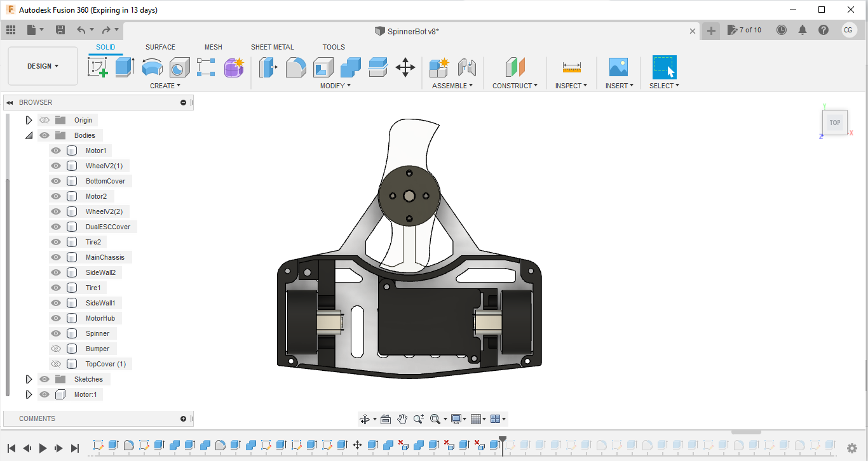
Task: Click the Measure tool icon
Action: pos(571,67)
